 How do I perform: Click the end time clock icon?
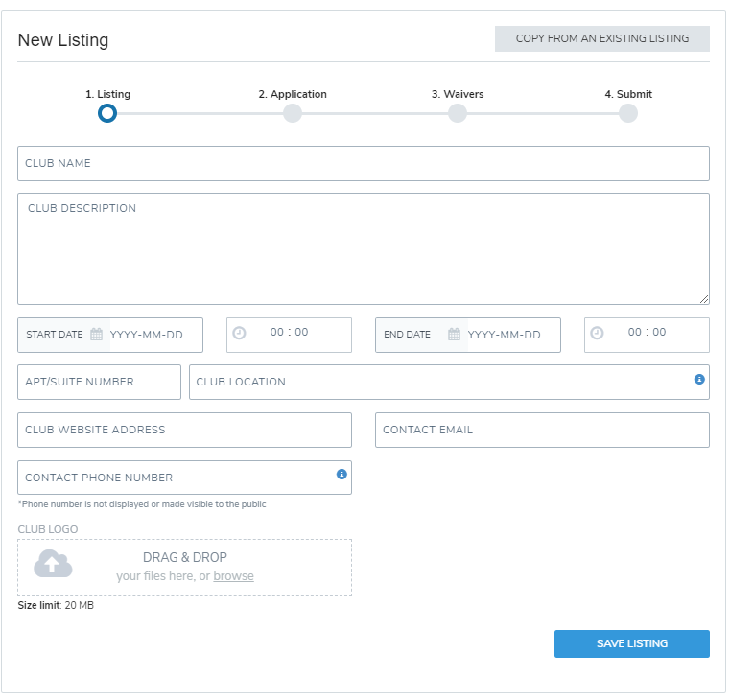(598, 333)
